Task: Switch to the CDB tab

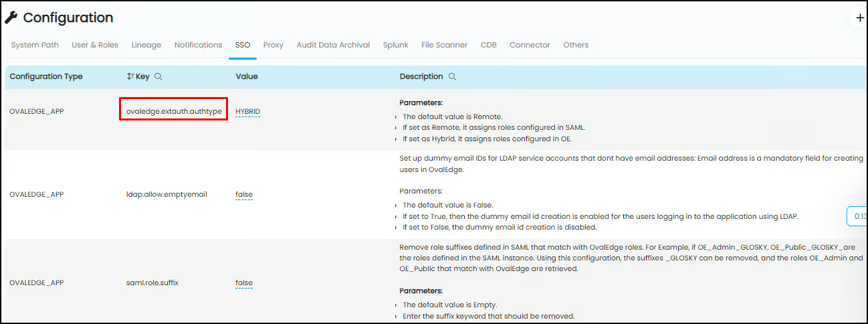Action: click(488, 45)
